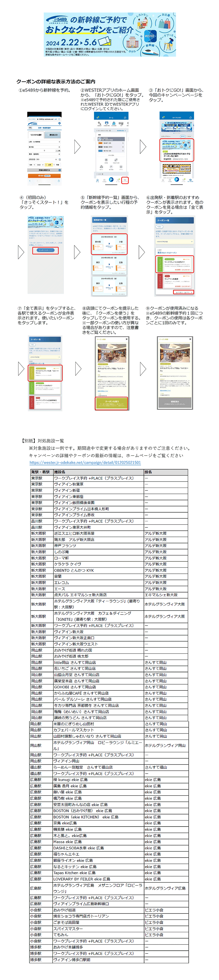Image resolution: width=219 pixels, height=980 pixels.
Task: Tap the さっそくスタート！ button
Action: [x=46, y=250]
